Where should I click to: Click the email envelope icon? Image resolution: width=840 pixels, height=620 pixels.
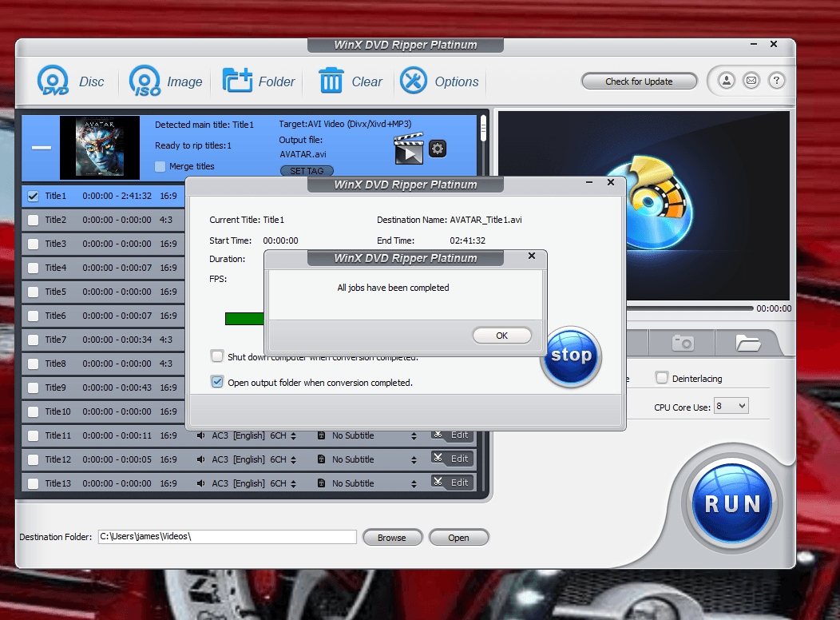751,81
